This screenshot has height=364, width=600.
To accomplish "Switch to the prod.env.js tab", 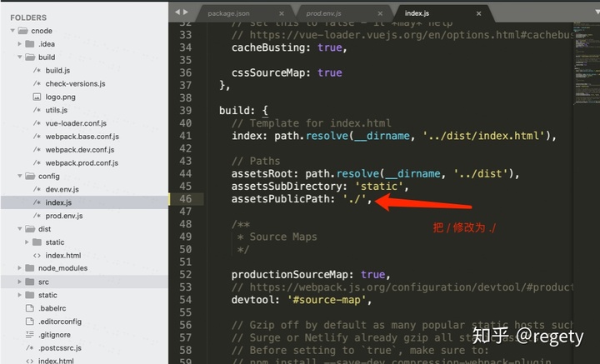I will 323,13.
